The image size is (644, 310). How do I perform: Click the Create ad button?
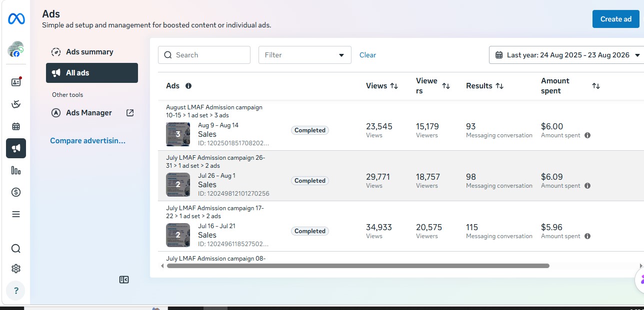pos(616,19)
